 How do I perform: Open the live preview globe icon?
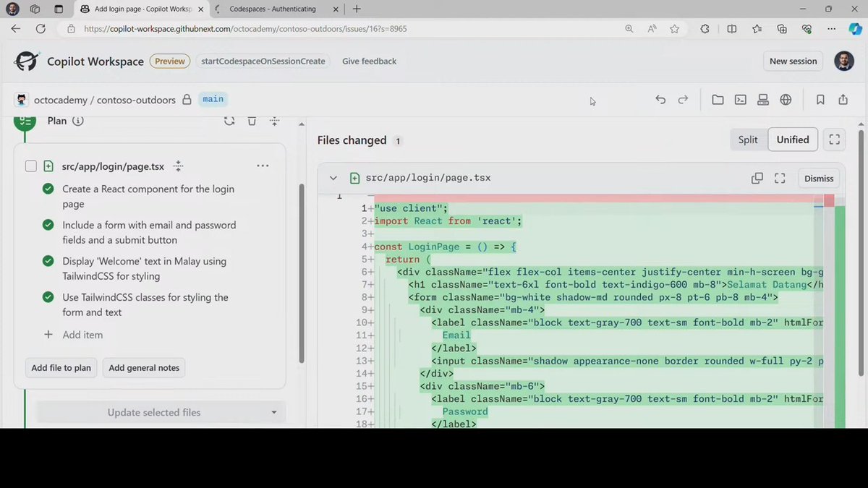786,100
